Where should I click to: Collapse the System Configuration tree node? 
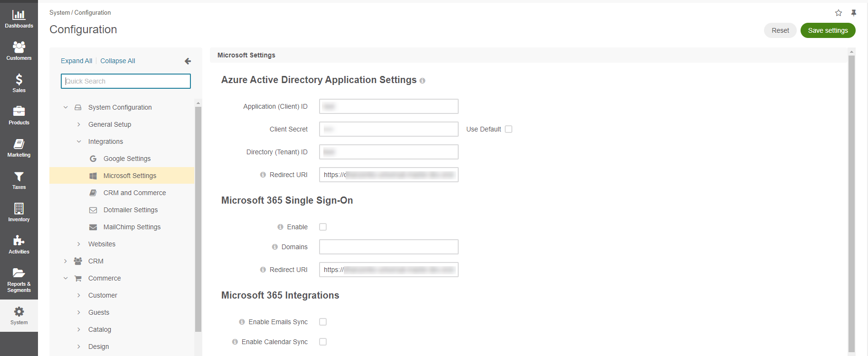pyautogui.click(x=66, y=107)
